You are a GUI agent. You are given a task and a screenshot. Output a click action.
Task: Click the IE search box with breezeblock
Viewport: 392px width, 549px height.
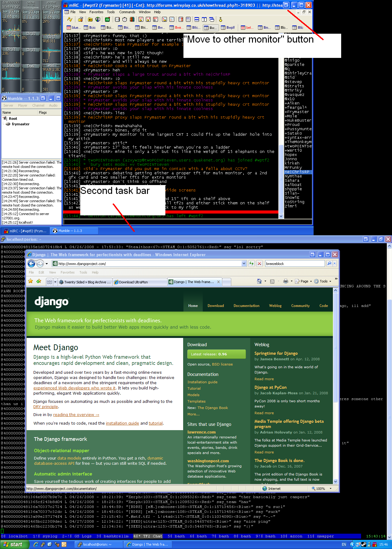[x=295, y=263]
